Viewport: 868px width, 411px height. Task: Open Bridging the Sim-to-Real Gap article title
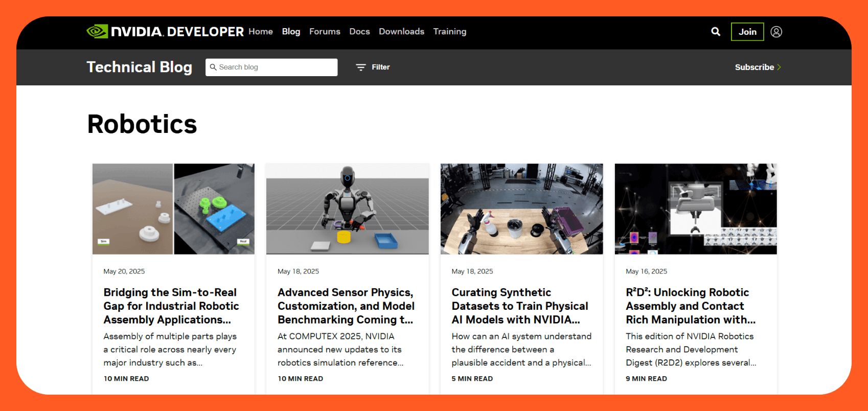click(171, 306)
